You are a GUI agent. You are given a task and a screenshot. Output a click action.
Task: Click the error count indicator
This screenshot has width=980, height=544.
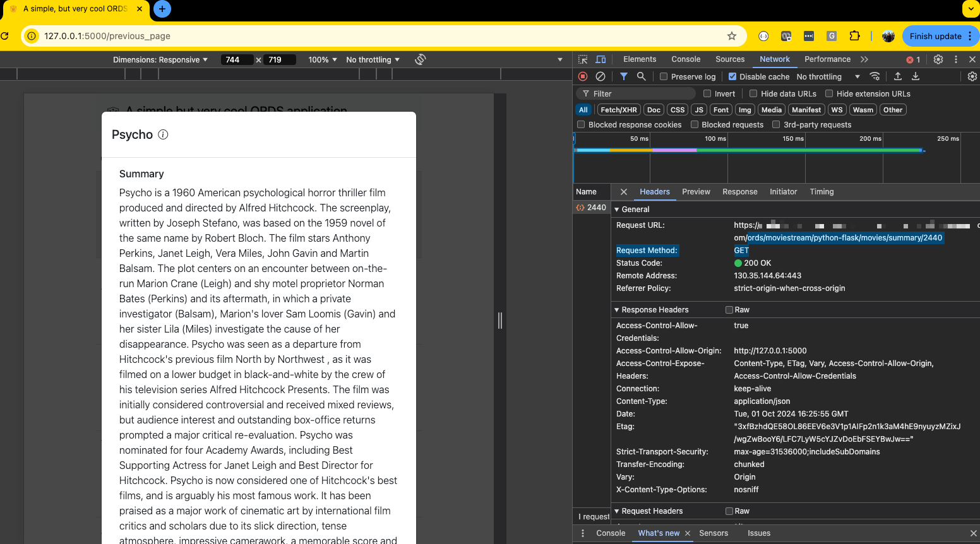pyautogui.click(x=913, y=60)
